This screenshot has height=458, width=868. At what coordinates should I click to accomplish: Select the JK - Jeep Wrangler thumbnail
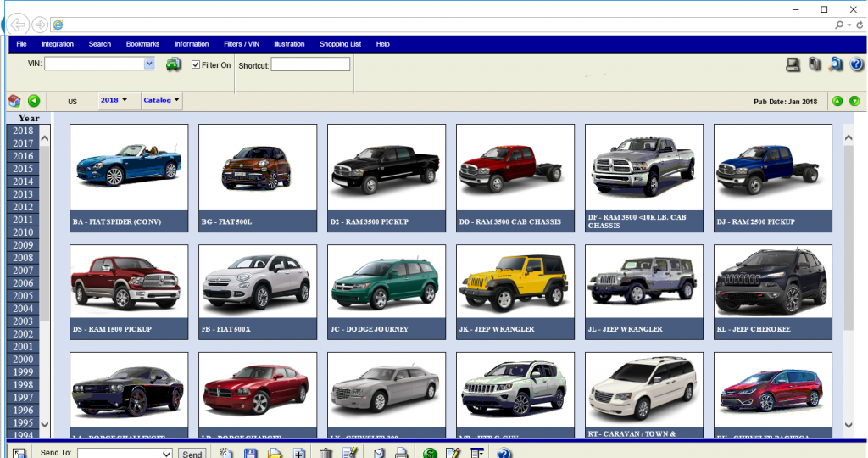pyautogui.click(x=515, y=292)
